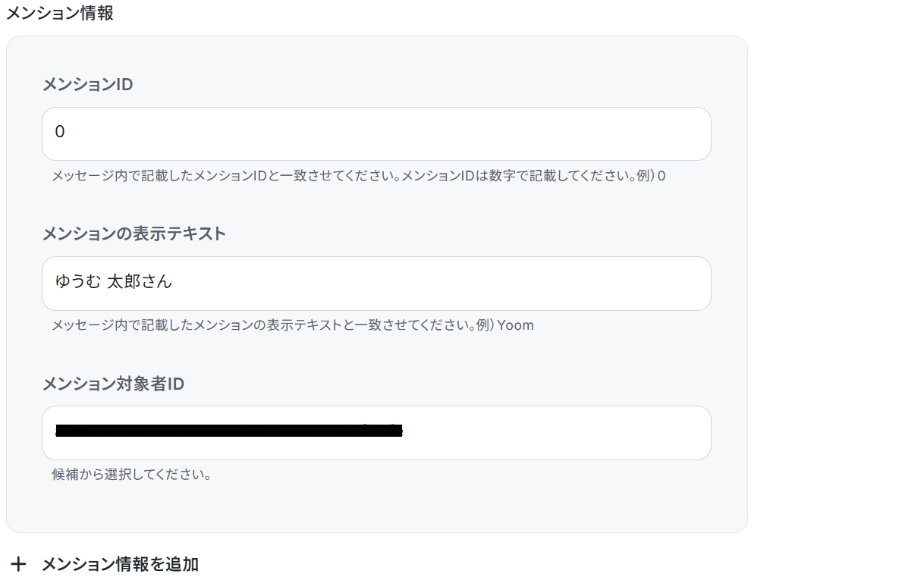Image resolution: width=924 pixels, height=577 pixels.
Task: Click the メンション対象者ID field label
Action: click(x=113, y=384)
